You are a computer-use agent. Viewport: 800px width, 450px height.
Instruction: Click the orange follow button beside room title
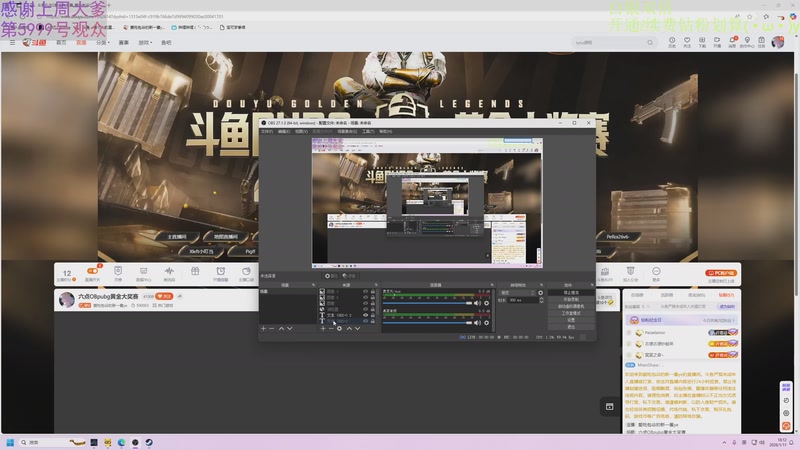[x=164, y=296]
